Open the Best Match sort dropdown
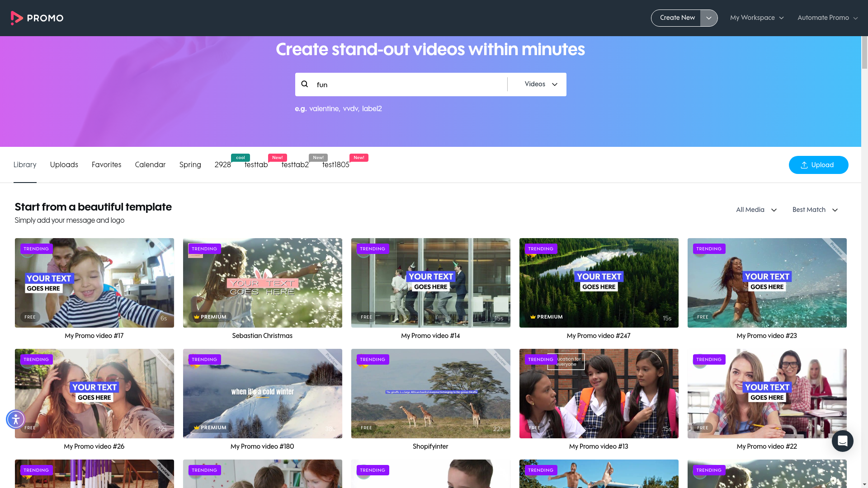868x488 pixels. 815,210
